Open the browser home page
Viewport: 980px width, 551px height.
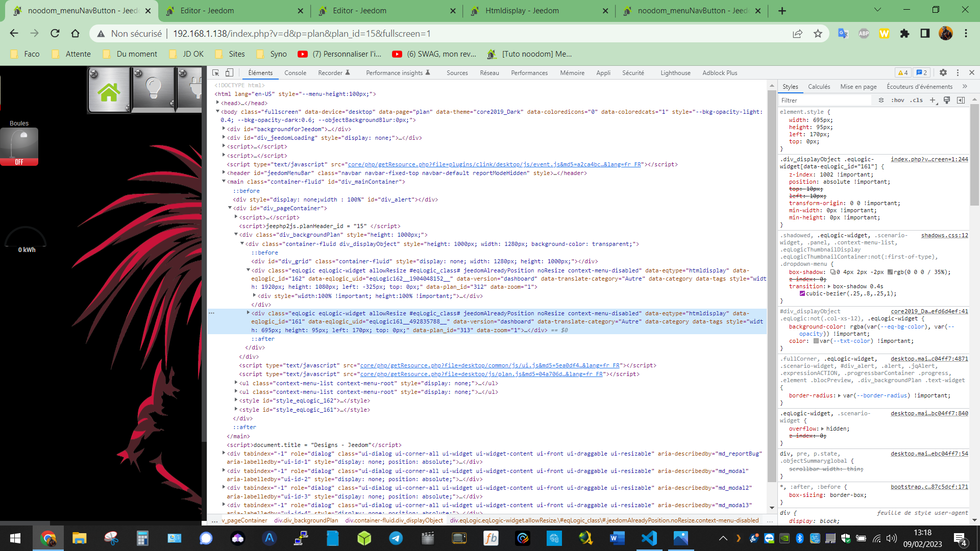coord(75,33)
